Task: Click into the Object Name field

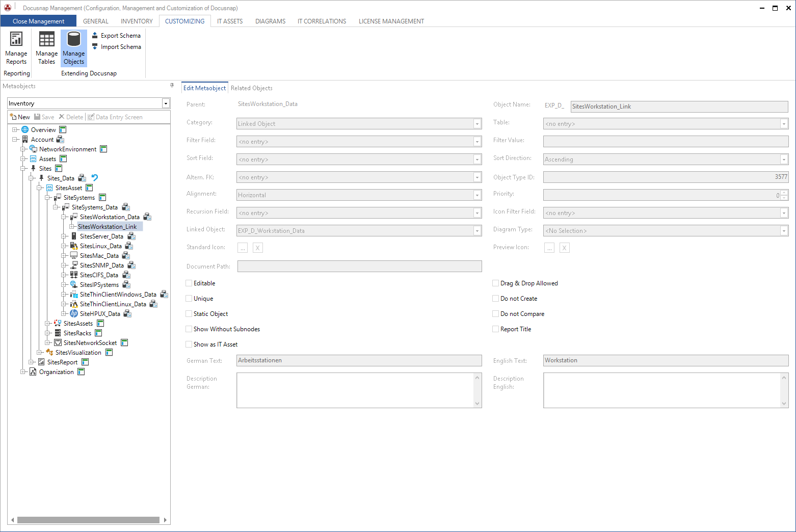Action: 679,107
